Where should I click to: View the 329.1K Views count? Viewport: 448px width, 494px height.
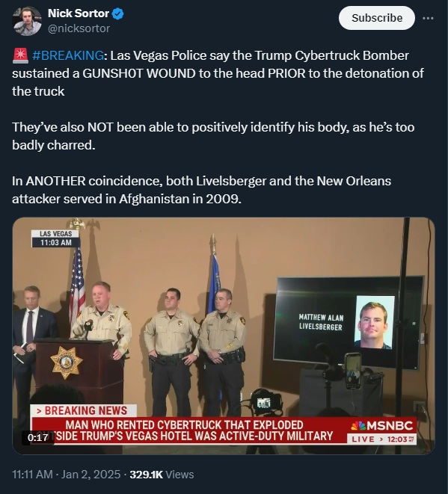162,475
